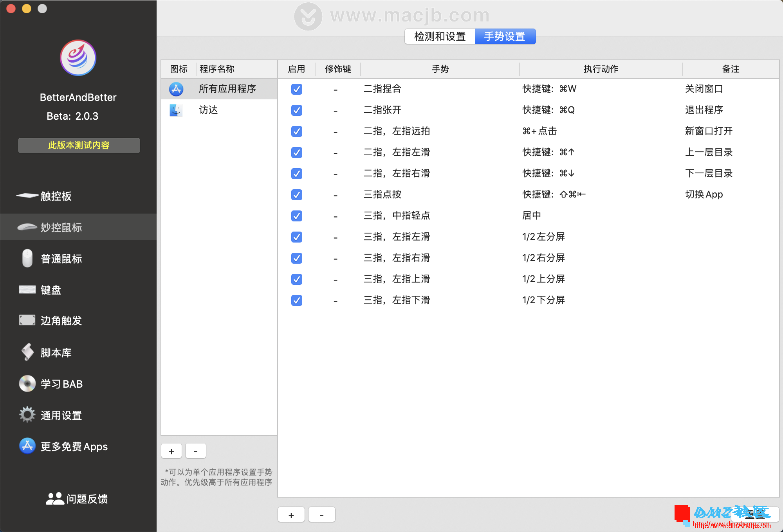Viewport: 783px width, 532px height.
Task: Remove an application with the app list minus button
Action: (x=196, y=451)
